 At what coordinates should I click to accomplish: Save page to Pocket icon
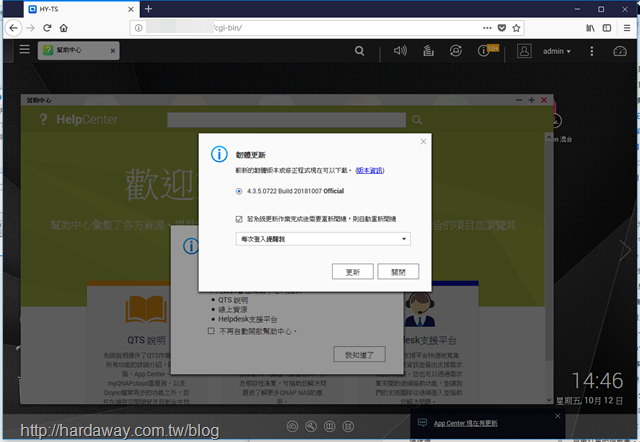click(x=502, y=28)
